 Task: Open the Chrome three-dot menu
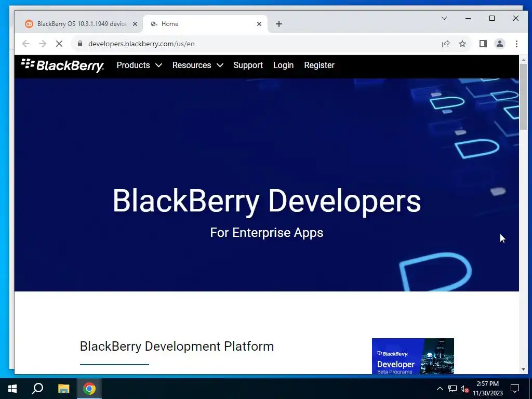point(516,44)
